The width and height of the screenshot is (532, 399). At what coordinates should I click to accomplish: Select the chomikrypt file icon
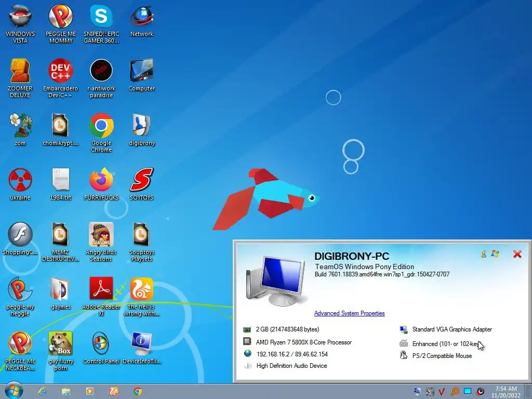[60, 129]
